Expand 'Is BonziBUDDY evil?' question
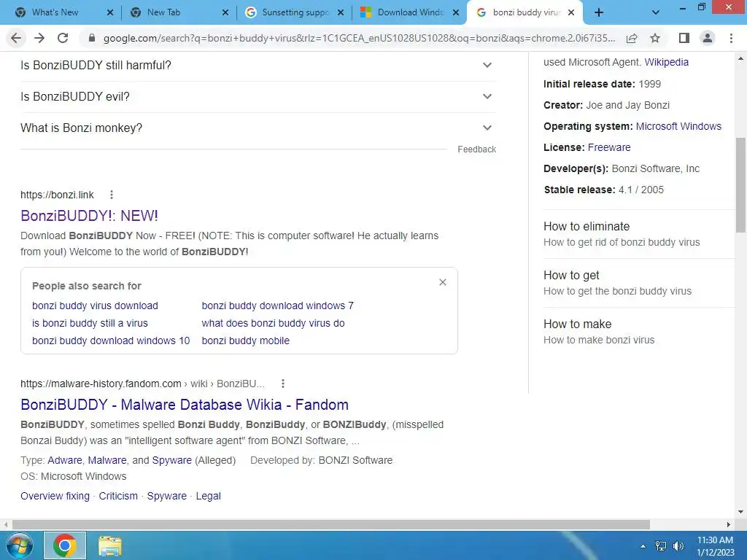 point(258,97)
